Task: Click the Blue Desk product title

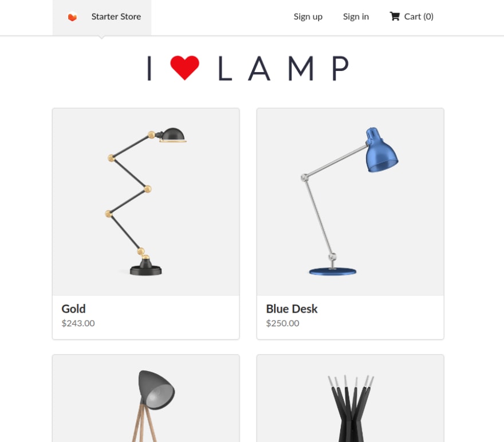Action: click(x=292, y=309)
